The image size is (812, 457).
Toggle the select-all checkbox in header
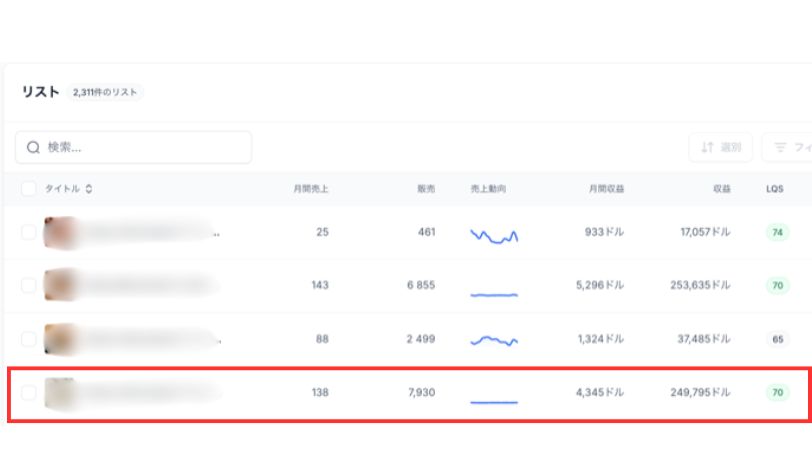click(x=28, y=188)
